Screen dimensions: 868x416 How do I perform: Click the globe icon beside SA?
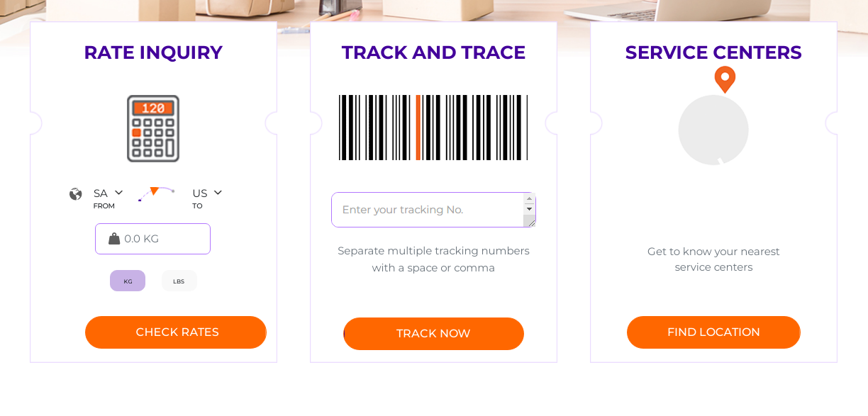click(76, 193)
